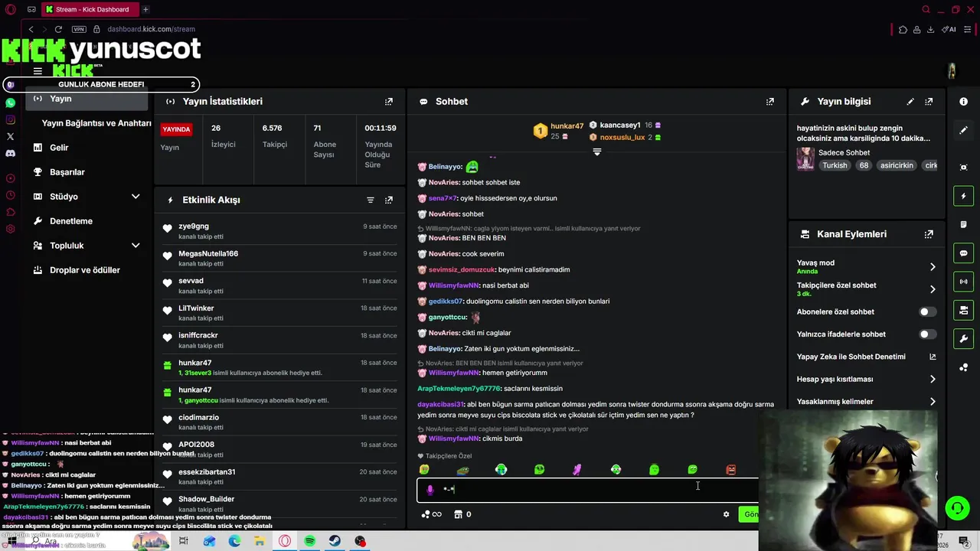The height and width of the screenshot is (551, 980).
Task: Click the pencil icon in right toolbar
Action: 963,130
